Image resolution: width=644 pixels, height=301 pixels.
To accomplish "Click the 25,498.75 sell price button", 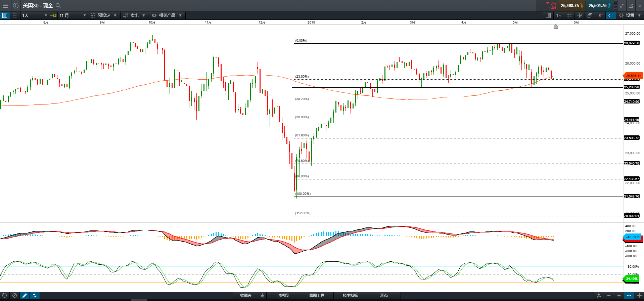I will [x=571, y=6].
